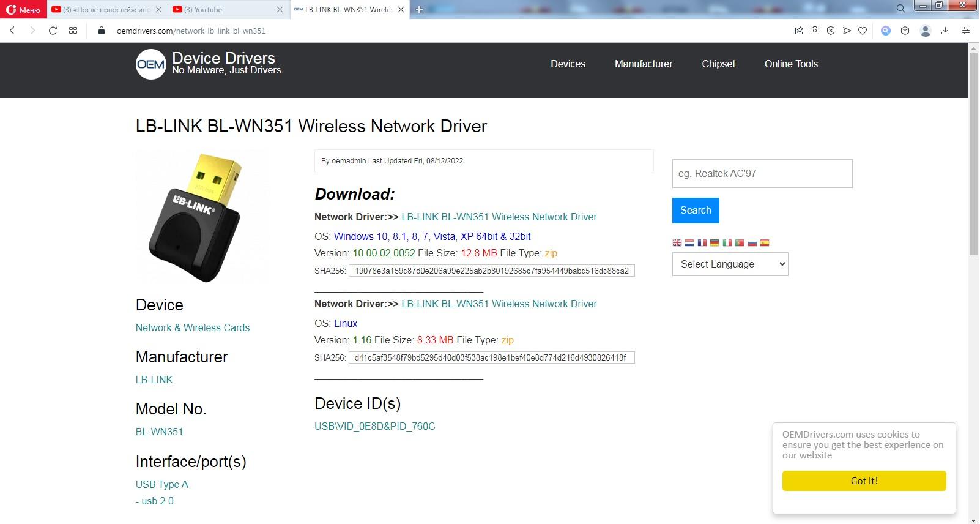The width and height of the screenshot is (980, 524).
Task: Open the Chipset navigation item
Action: click(x=718, y=64)
